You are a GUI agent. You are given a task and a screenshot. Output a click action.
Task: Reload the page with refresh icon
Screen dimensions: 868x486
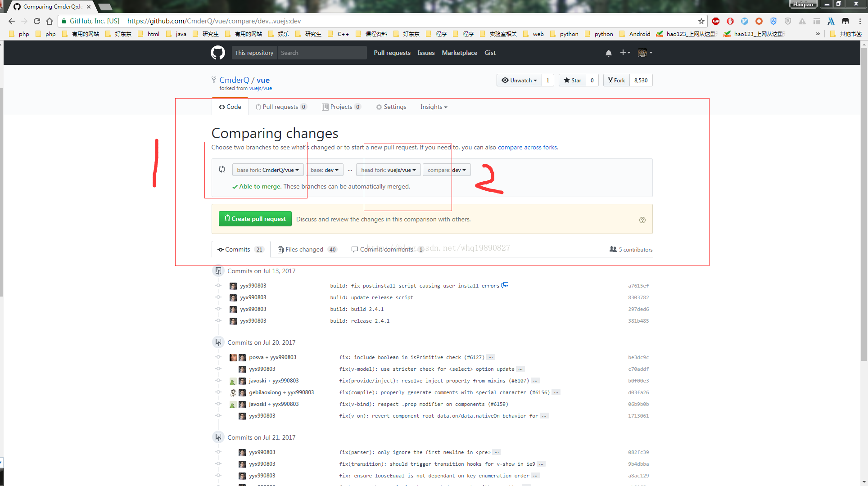coord(37,21)
